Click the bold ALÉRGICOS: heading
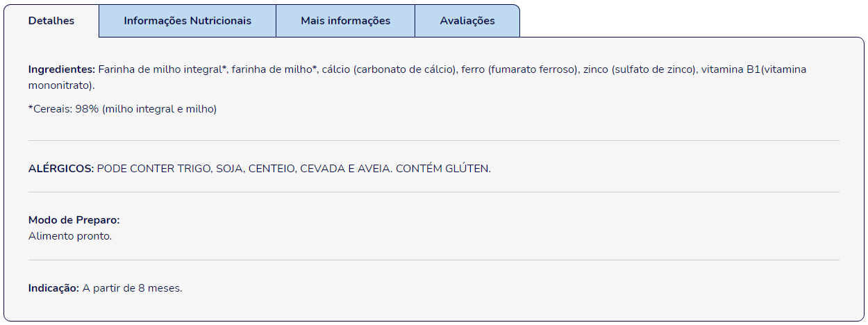 [x=61, y=169]
